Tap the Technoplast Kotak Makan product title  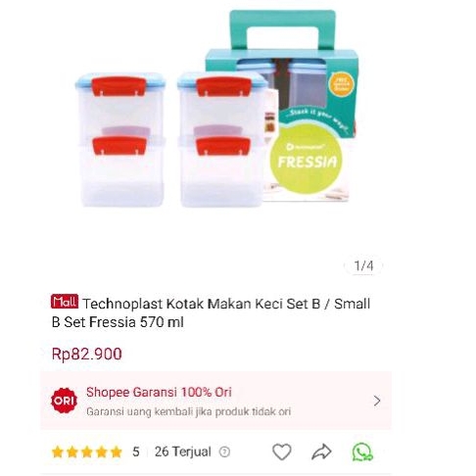pos(211,312)
